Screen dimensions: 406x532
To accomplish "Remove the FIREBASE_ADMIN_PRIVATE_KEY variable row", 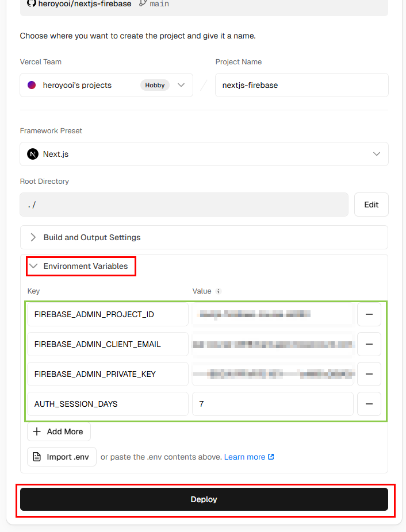I will coord(369,374).
